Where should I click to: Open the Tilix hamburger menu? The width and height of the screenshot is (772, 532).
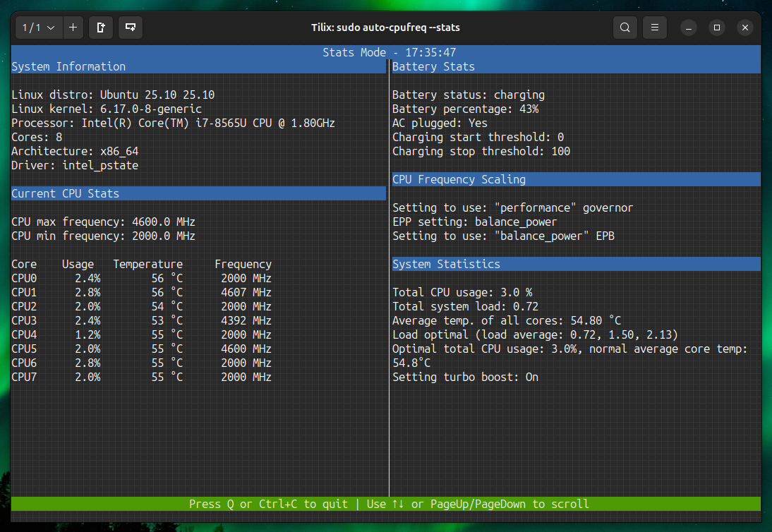(655, 28)
